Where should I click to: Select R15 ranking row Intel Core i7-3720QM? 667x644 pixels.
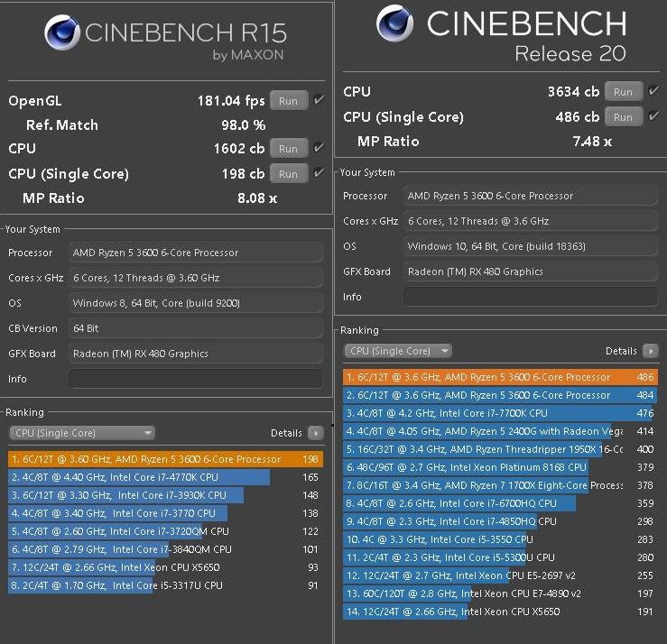coord(165,531)
